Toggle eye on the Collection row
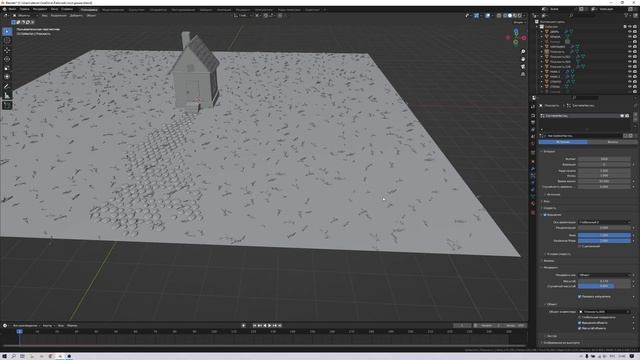 click(x=630, y=27)
